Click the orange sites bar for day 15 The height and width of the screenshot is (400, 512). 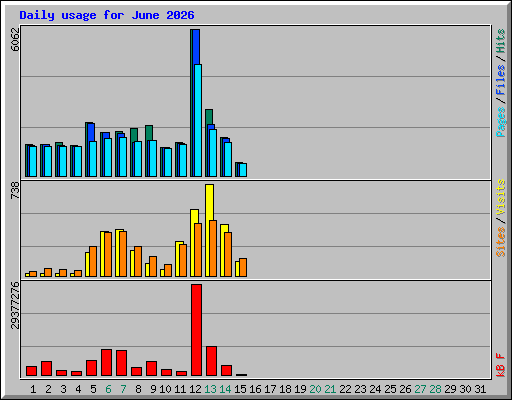[x=243, y=268]
